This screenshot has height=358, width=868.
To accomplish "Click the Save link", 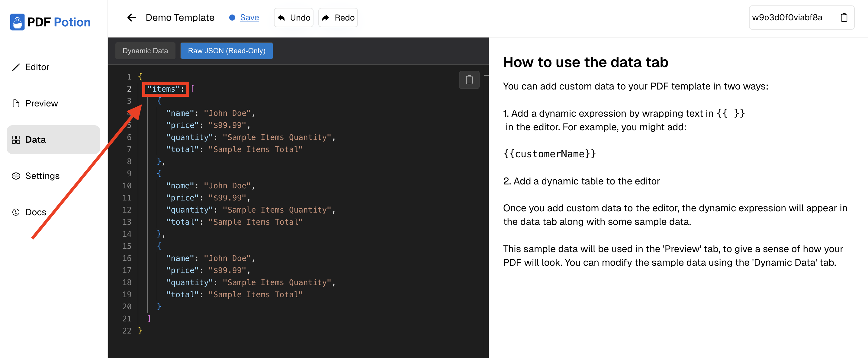I will tap(249, 18).
